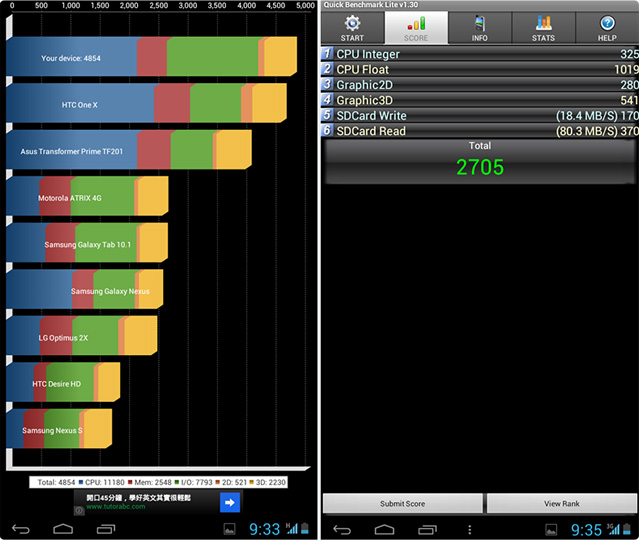Tap the 9:33 clock on left screen
The height and width of the screenshot is (540, 640).
(264, 529)
